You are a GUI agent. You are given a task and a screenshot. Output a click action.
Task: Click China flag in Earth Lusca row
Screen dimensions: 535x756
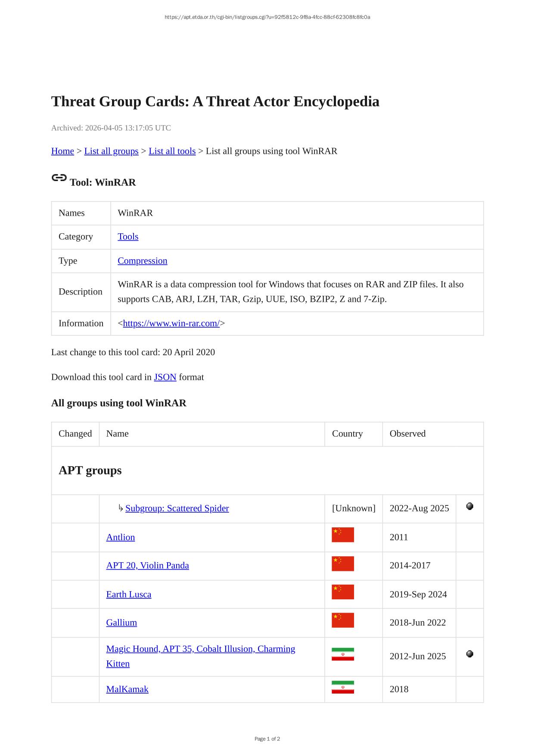click(342, 592)
